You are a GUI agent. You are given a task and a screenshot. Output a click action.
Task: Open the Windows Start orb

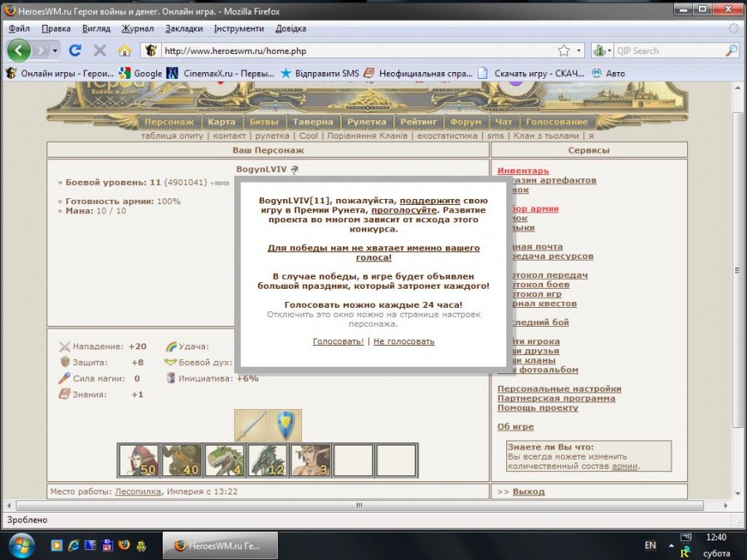point(20,546)
